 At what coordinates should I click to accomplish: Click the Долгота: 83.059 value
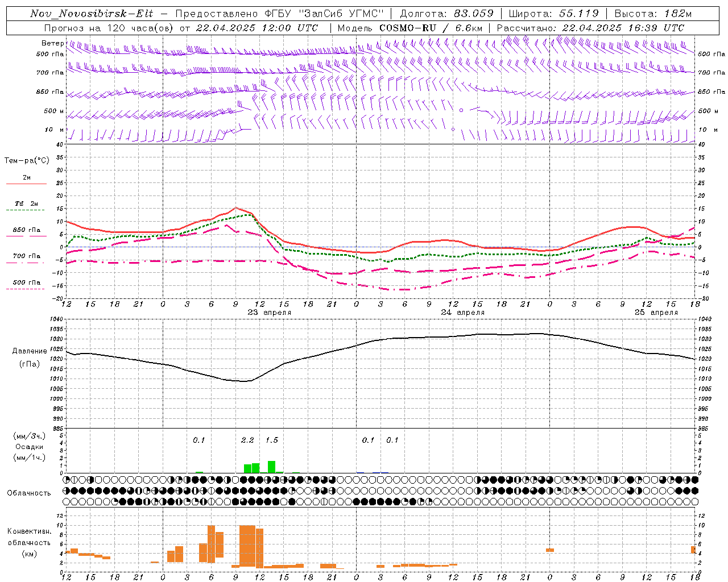(x=446, y=14)
